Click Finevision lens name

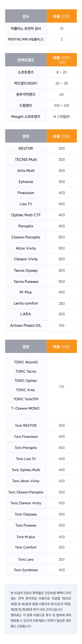[x=26, y=193]
